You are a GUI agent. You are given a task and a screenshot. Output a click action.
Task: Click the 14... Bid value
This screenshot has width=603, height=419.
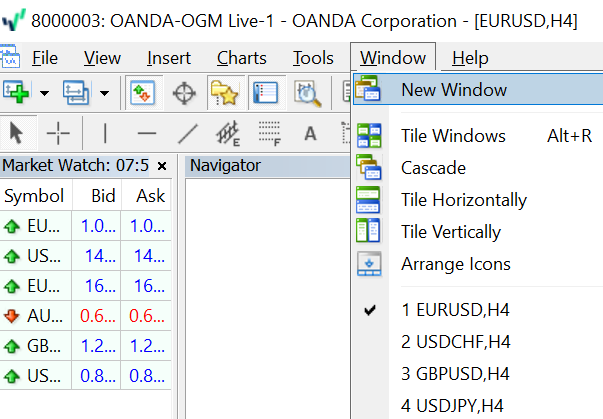pos(100,256)
